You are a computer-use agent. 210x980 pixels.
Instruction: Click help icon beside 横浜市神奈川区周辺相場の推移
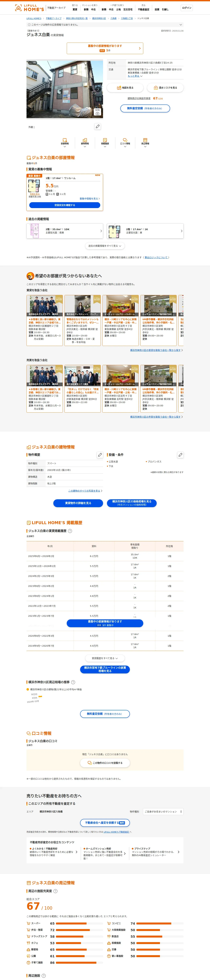click(73, 682)
